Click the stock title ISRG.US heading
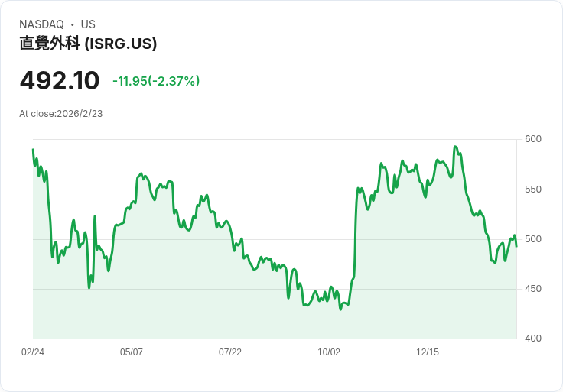 (88, 44)
